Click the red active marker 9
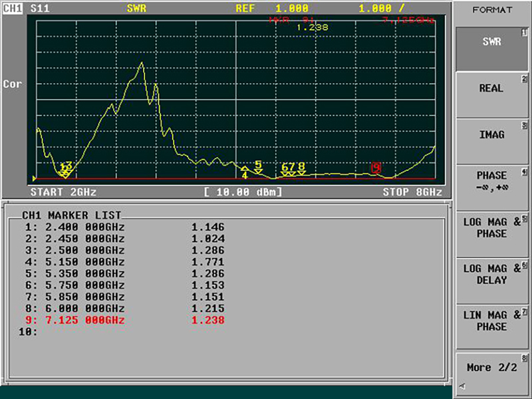 [376, 168]
